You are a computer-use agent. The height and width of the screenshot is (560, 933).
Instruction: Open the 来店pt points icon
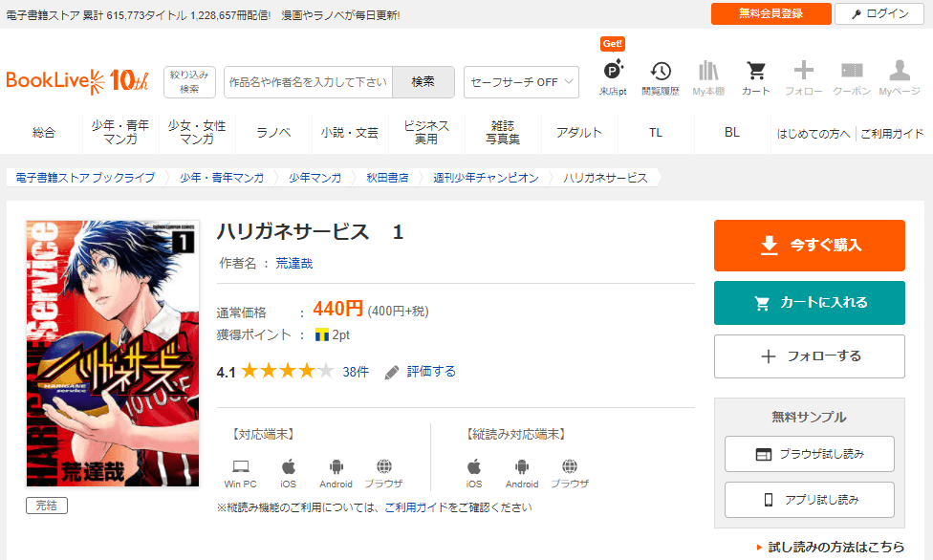pos(613,72)
